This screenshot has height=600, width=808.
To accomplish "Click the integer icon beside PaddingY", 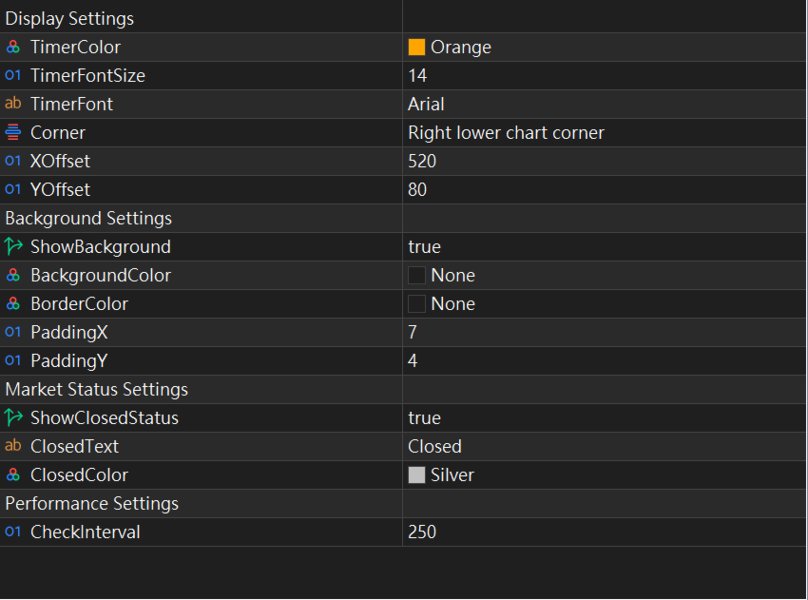I will [x=13, y=360].
